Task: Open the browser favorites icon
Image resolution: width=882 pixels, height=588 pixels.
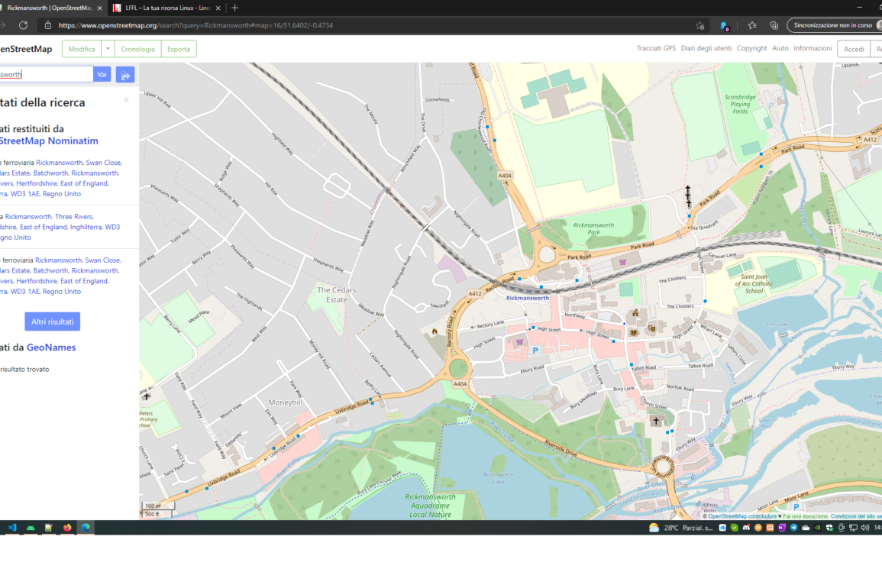Action: [x=752, y=25]
